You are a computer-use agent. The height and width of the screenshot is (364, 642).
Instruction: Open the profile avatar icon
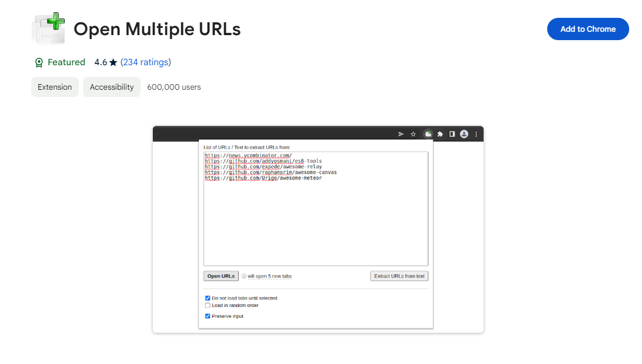coord(464,134)
